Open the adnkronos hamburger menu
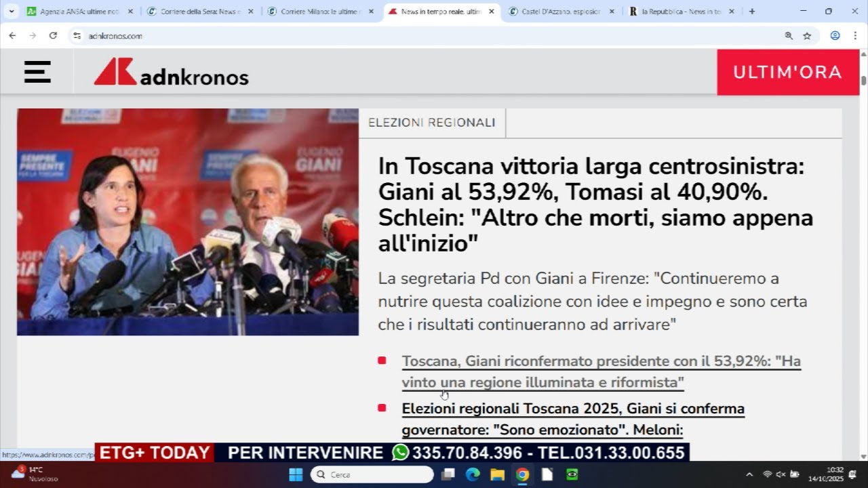This screenshot has width=868, height=488. tap(37, 72)
